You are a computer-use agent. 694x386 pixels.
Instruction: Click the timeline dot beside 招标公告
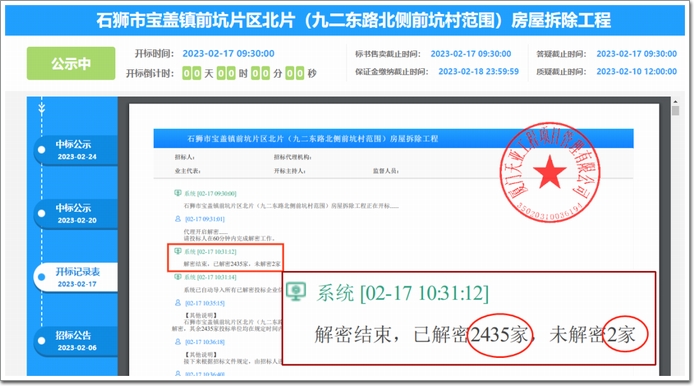[x=42, y=341]
